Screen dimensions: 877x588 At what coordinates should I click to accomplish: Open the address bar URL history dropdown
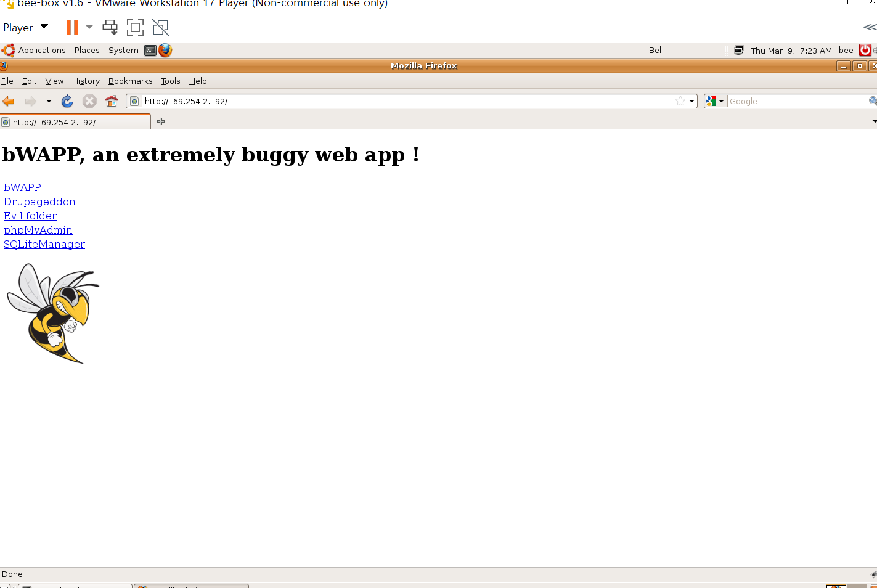pyautogui.click(x=692, y=101)
